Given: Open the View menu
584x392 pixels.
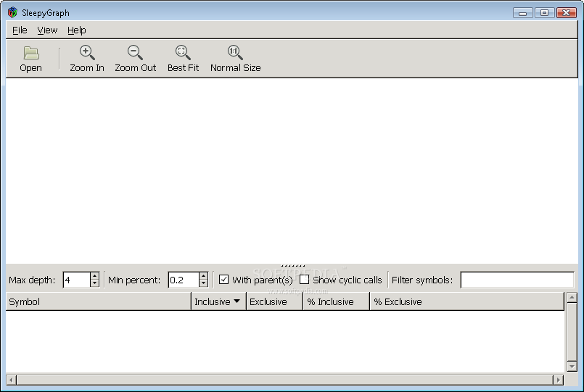Looking at the screenshot, I should 47,30.
